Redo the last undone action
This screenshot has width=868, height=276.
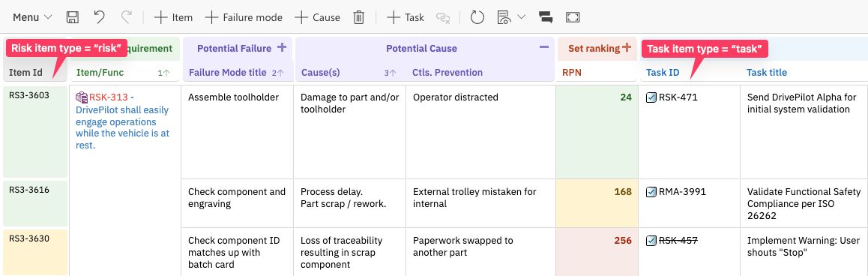(126, 17)
